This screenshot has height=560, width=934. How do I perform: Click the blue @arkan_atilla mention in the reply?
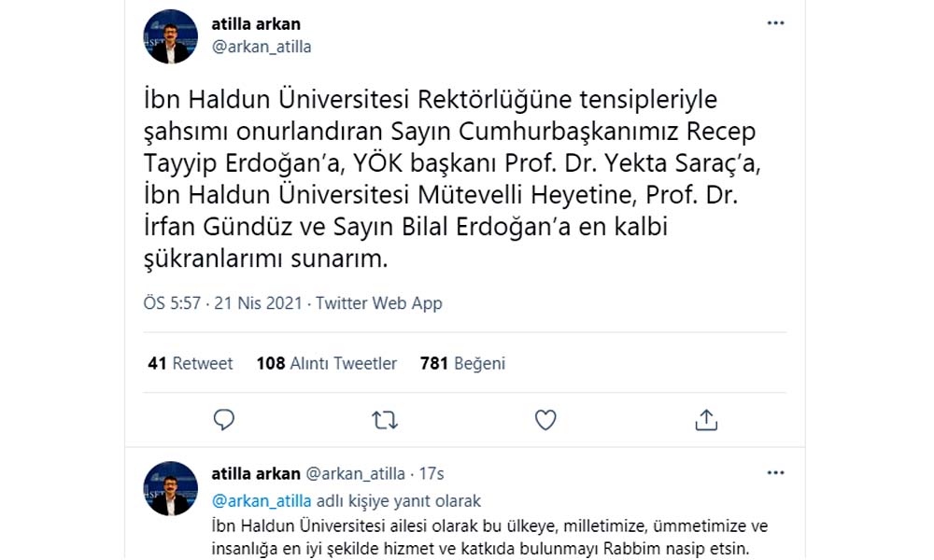(262, 500)
